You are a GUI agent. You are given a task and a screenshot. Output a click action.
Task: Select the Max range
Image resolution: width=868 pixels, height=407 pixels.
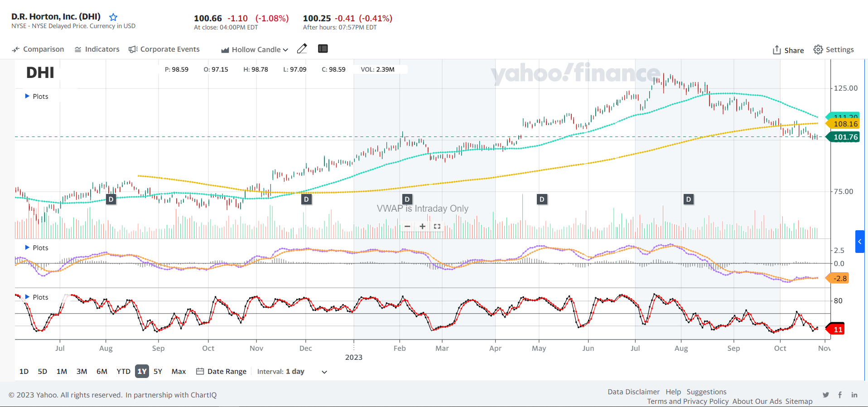tap(178, 371)
